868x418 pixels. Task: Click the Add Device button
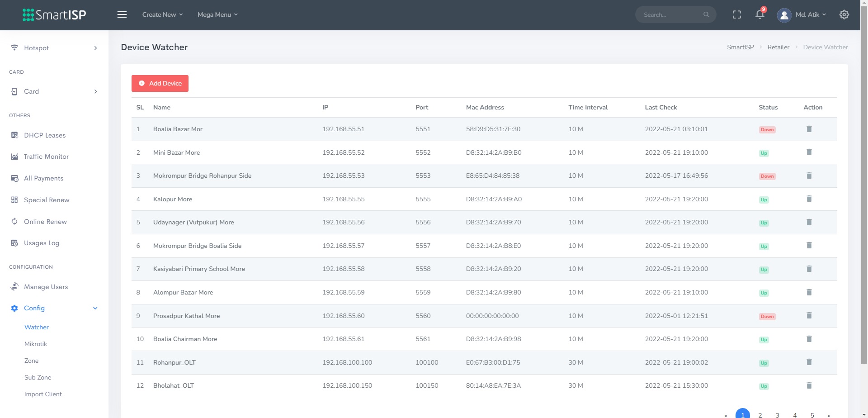click(160, 83)
